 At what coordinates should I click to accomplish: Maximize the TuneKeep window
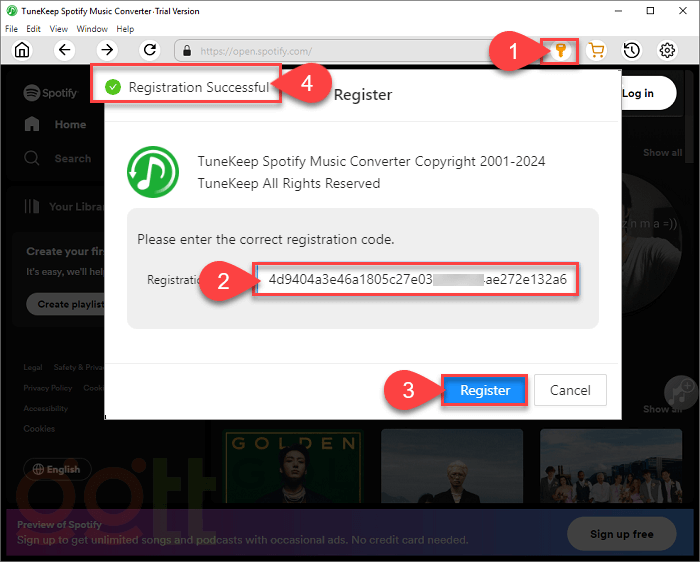tap(650, 11)
